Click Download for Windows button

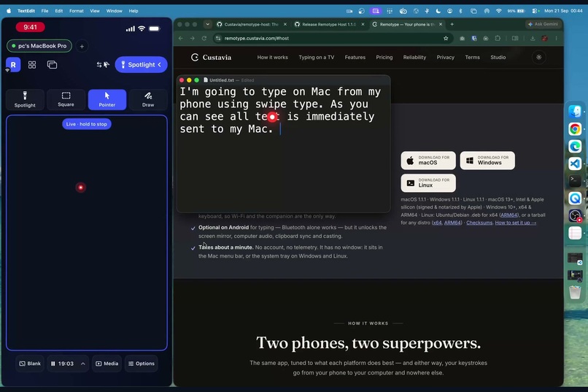487,161
